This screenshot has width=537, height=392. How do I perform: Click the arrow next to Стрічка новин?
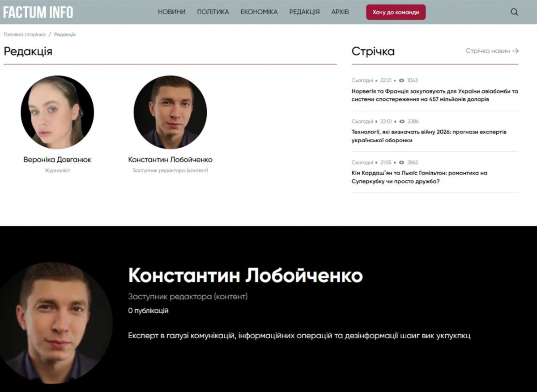pos(516,51)
